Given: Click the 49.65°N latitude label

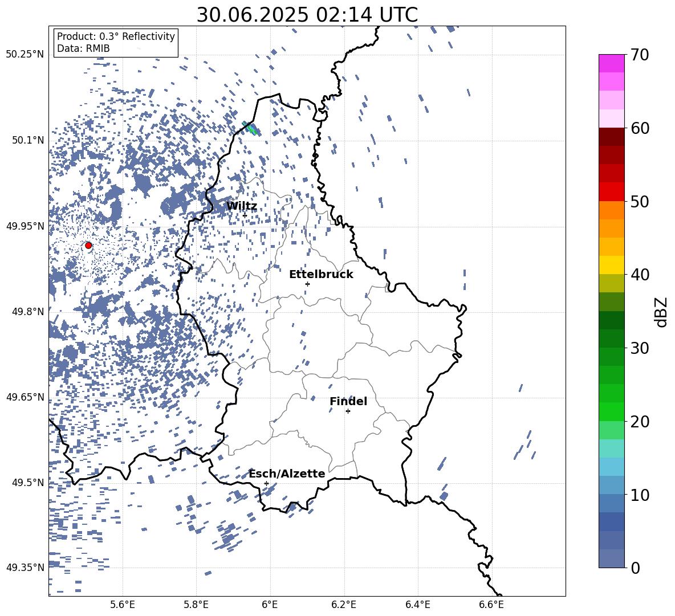Looking at the screenshot, I should (x=25, y=397).
